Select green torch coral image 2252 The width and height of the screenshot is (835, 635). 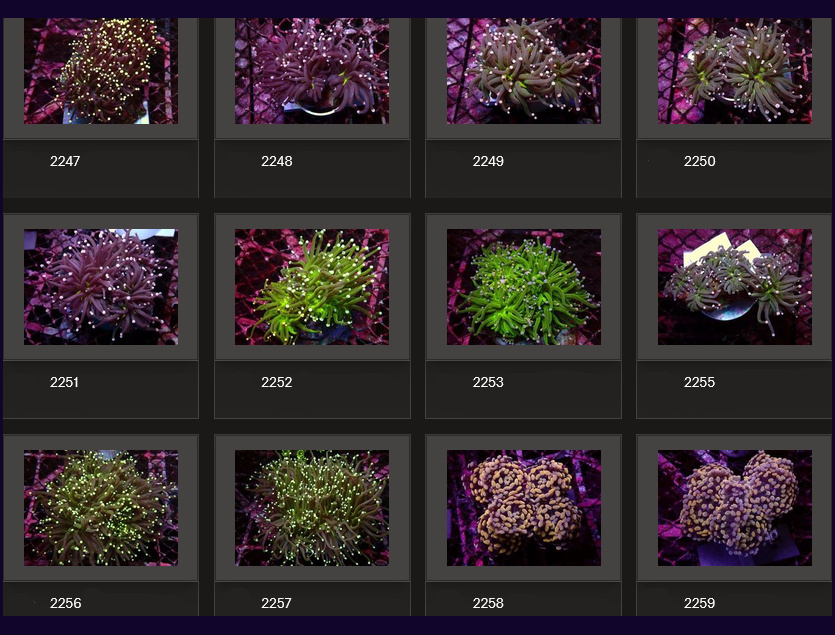312,287
